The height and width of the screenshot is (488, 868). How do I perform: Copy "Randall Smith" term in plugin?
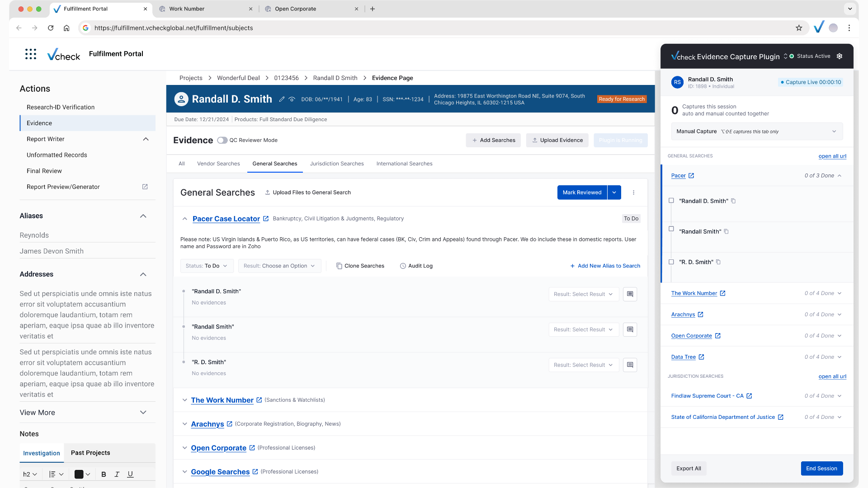tap(726, 231)
